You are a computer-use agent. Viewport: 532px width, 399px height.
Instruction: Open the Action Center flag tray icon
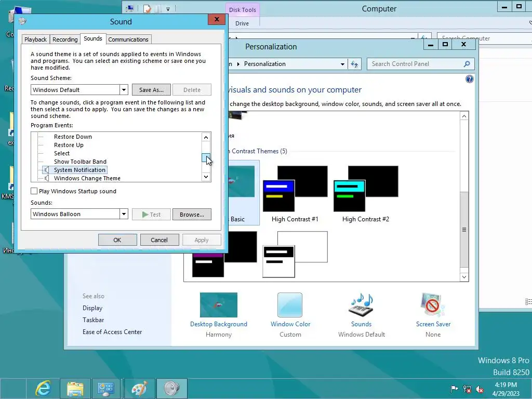pyautogui.click(x=454, y=389)
